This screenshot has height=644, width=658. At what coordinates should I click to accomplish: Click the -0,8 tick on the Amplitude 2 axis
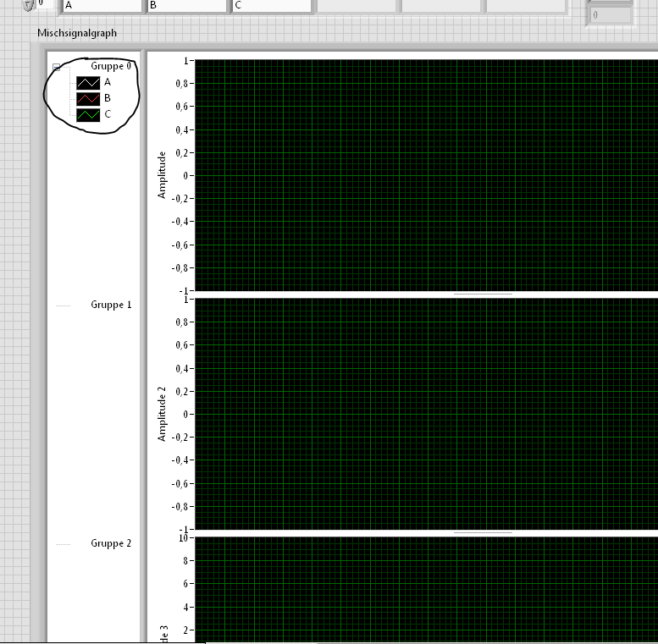180,507
